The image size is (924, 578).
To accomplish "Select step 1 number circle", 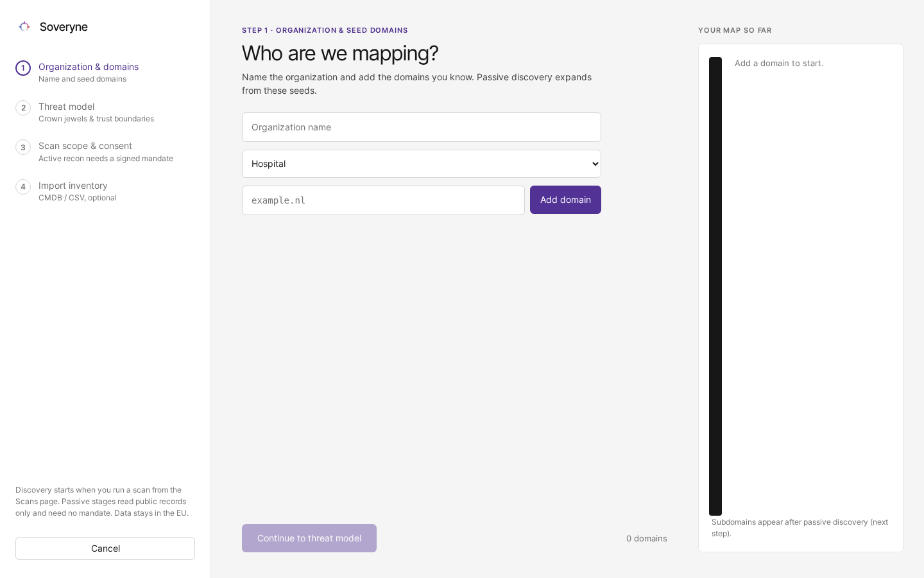I will click(23, 68).
